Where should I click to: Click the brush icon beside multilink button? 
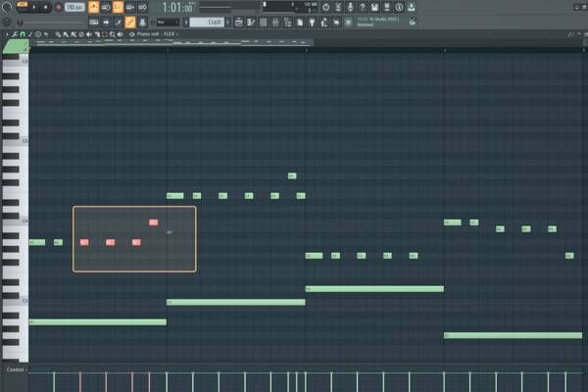[119, 23]
